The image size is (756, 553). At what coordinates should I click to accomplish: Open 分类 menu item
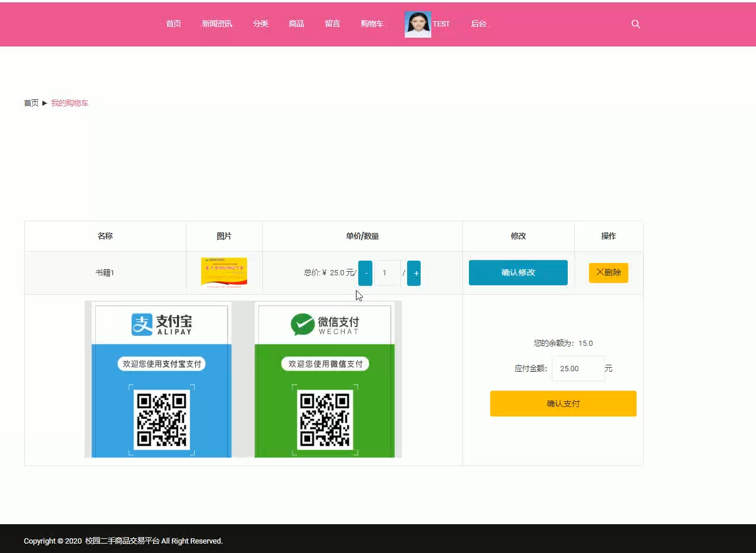click(261, 24)
